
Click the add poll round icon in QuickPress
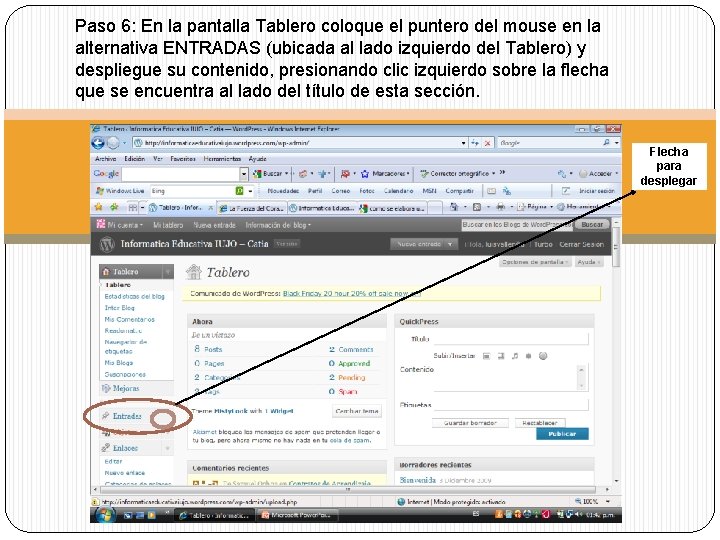(543, 356)
